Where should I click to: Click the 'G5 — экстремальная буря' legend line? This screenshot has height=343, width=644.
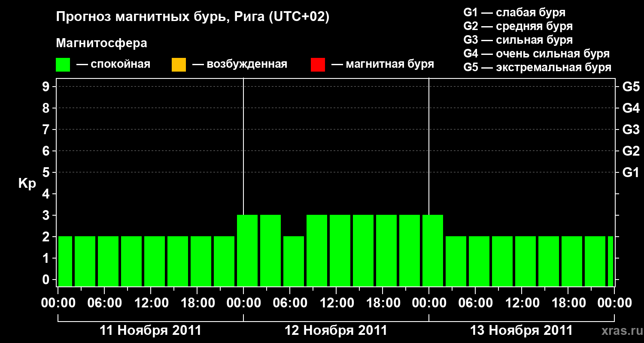(538, 67)
